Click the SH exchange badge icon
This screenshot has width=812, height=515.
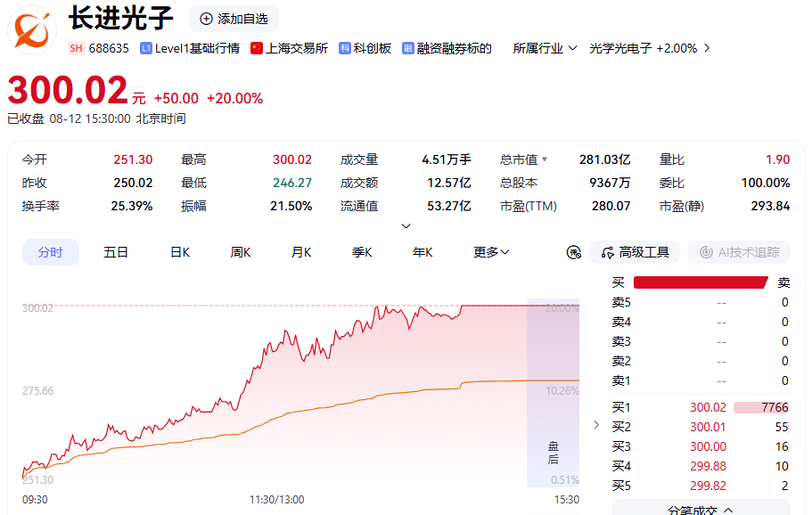click(x=76, y=48)
